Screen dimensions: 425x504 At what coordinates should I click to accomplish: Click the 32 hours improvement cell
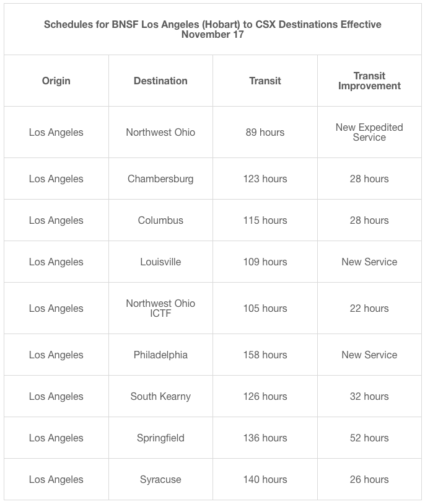pyautogui.click(x=369, y=396)
